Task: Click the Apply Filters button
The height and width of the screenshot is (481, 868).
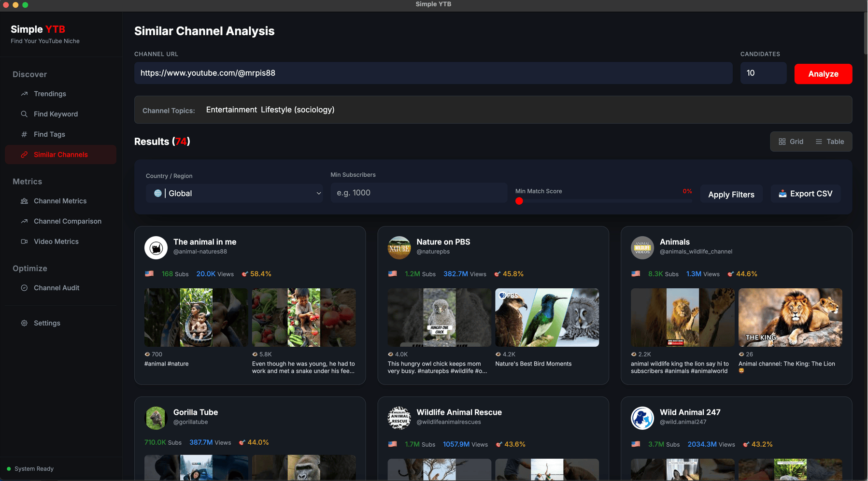Action: pos(731,195)
